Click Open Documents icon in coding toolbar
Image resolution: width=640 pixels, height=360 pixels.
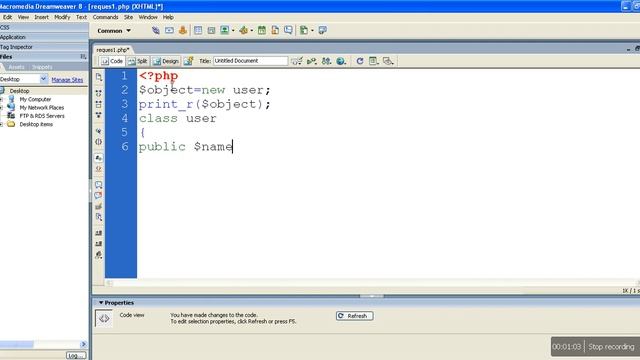pyautogui.click(x=99, y=77)
